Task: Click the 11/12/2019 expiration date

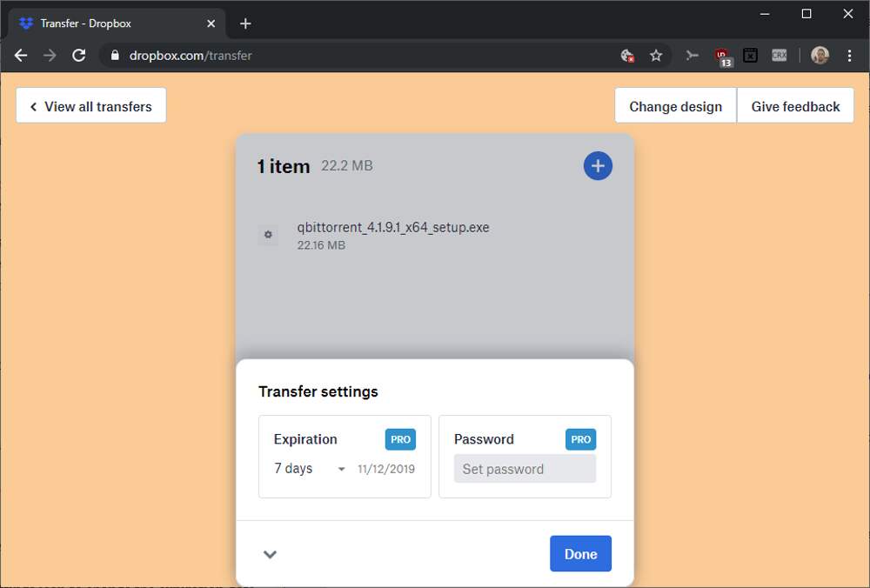Action: [x=386, y=470]
